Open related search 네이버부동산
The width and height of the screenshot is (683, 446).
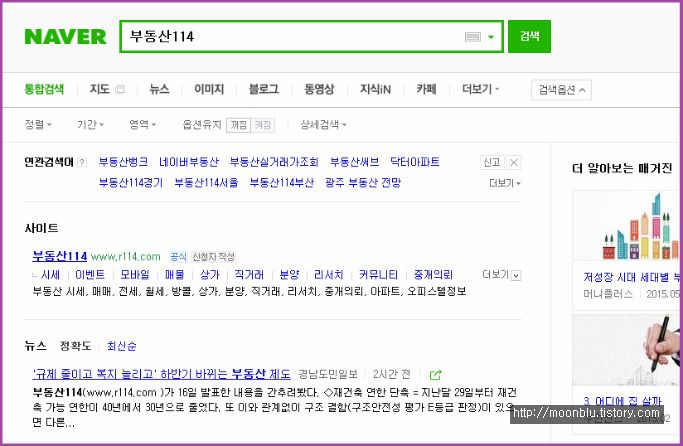(189, 162)
